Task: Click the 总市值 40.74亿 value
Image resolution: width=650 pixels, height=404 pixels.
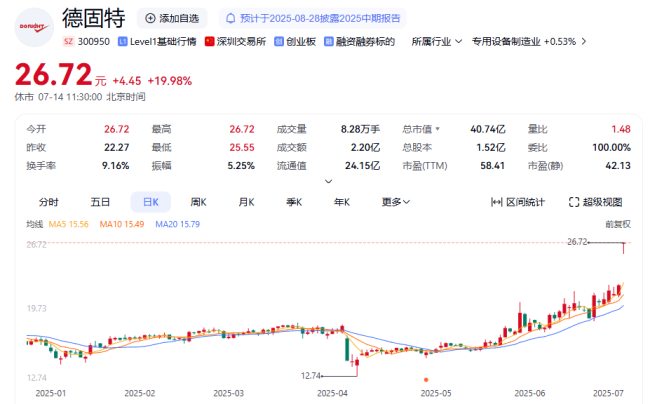Action: pyautogui.click(x=488, y=129)
